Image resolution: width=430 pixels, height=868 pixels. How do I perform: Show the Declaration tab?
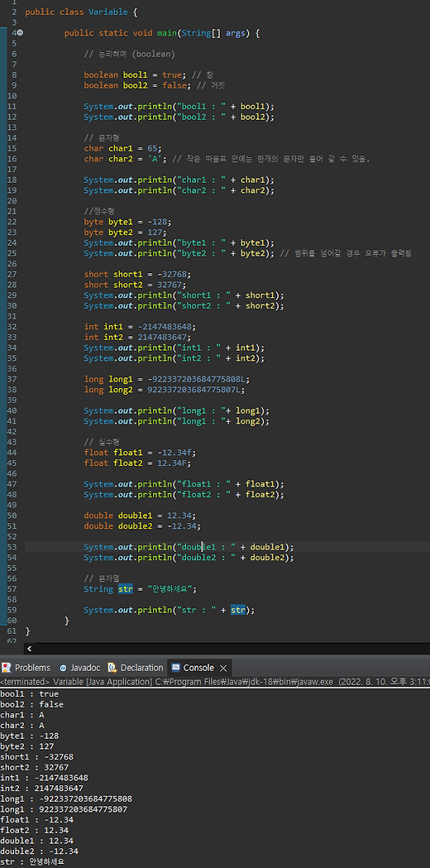click(x=136, y=668)
